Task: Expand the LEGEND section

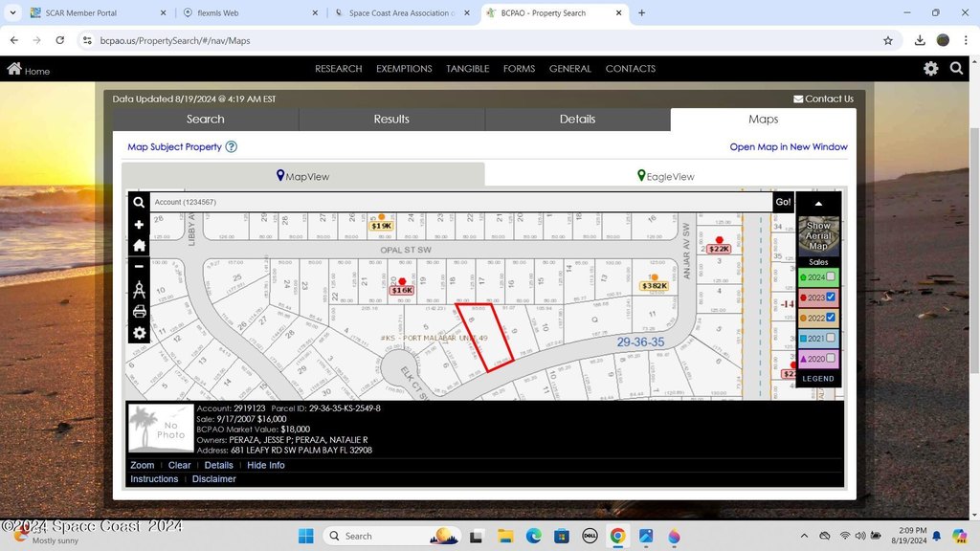Action: (818, 379)
